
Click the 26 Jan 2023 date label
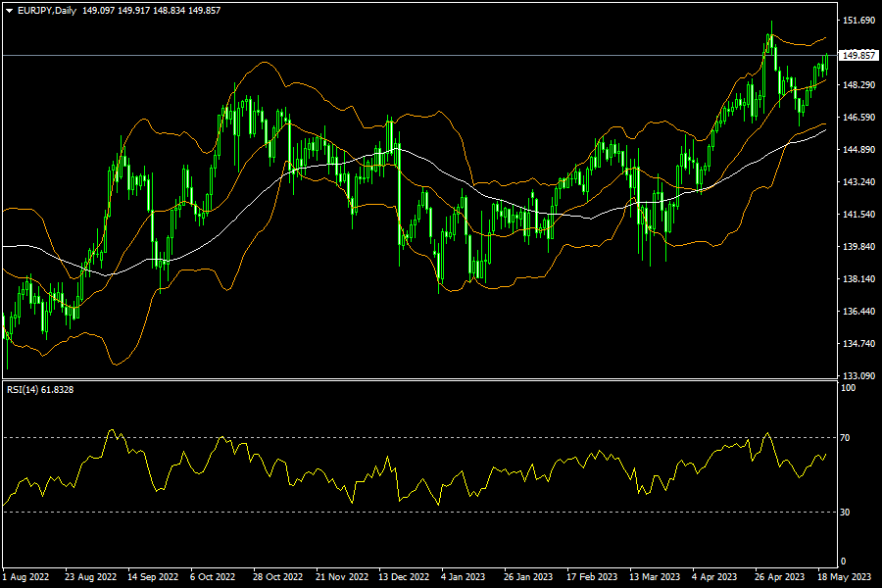[x=528, y=577]
